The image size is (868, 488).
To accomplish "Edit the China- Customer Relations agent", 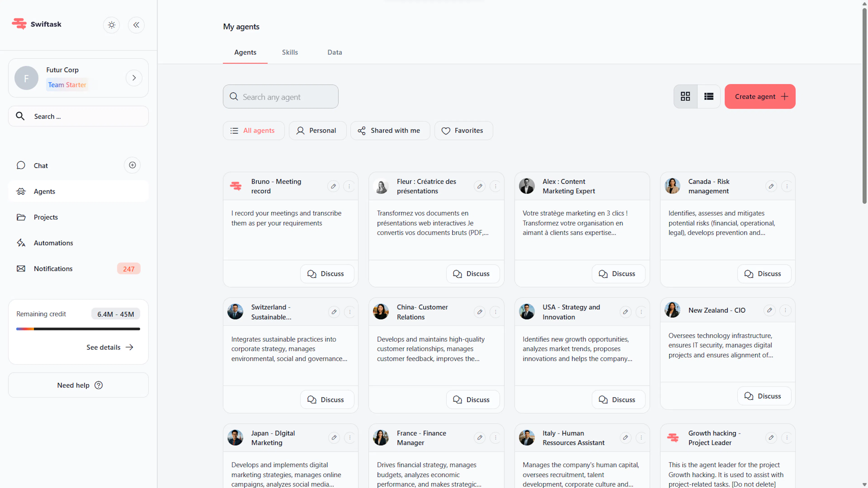I will [479, 312].
